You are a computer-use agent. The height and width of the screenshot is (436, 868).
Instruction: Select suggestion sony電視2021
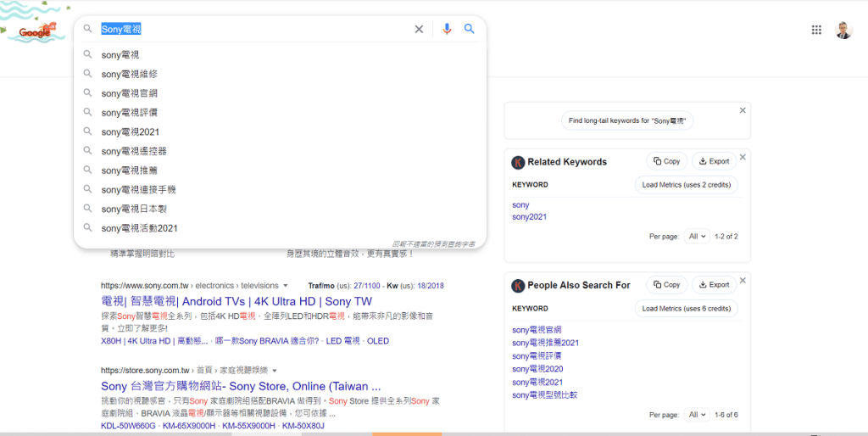(x=280, y=131)
